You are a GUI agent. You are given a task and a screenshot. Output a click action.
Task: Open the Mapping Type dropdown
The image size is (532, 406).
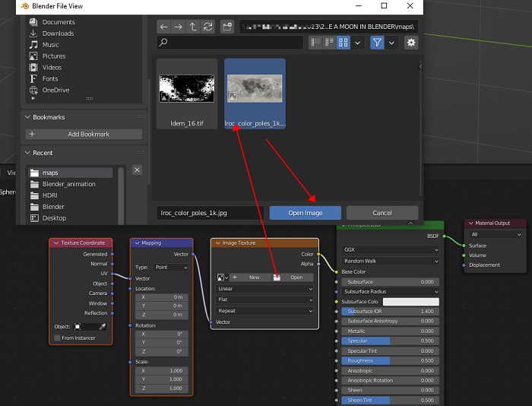pos(171,267)
